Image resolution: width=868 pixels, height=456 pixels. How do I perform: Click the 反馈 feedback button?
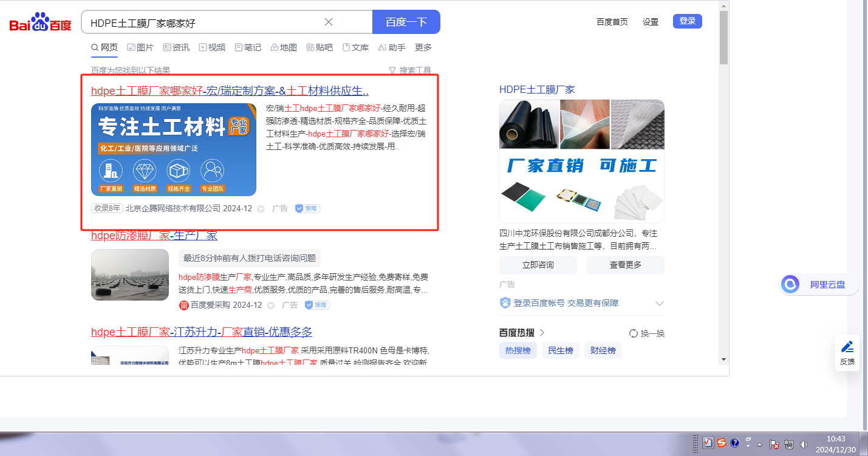tap(847, 353)
